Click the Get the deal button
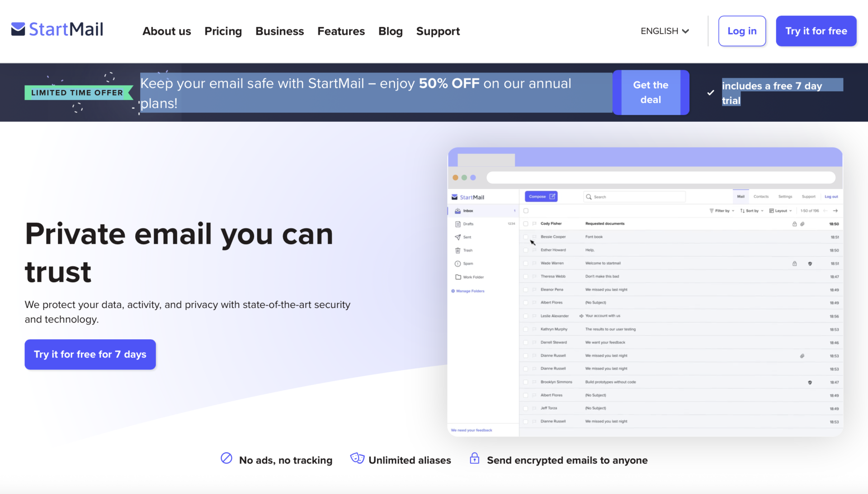This screenshot has width=868, height=494. click(651, 92)
